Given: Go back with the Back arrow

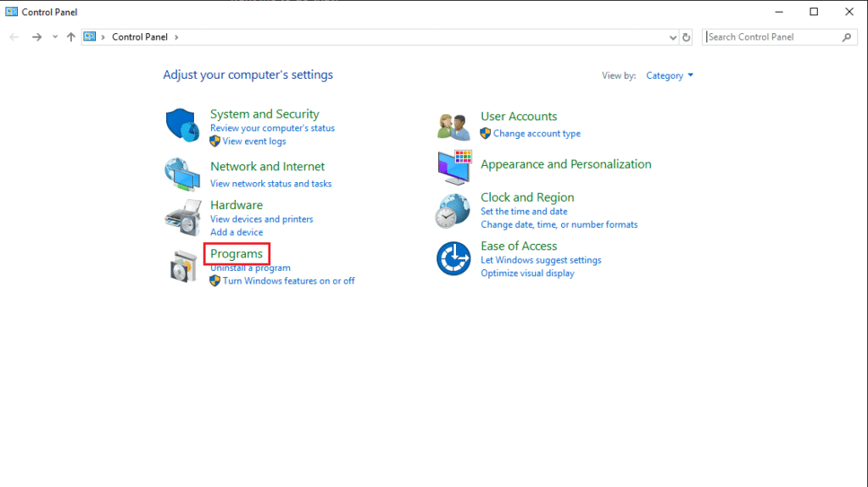Looking at the screenshot, I should point(14,37).
